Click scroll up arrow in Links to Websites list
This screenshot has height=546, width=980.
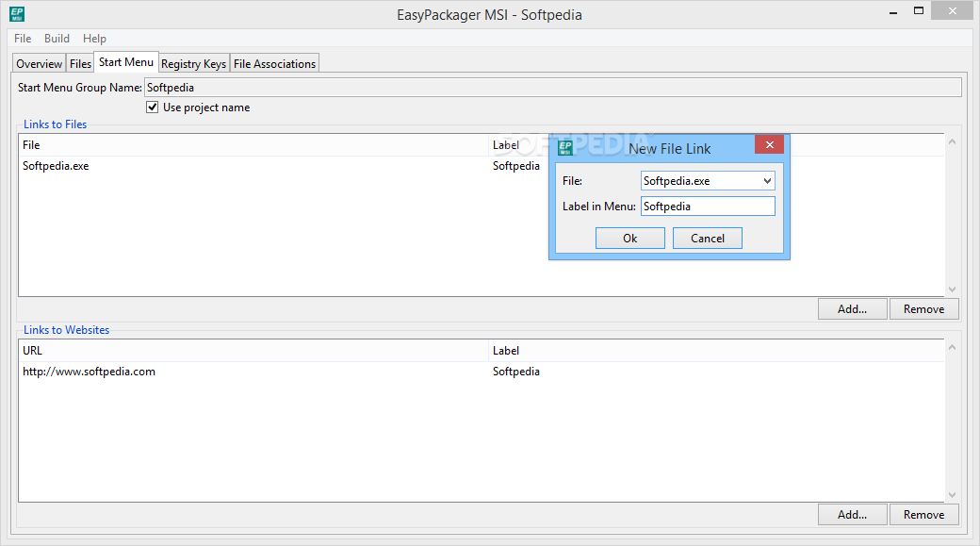(x=952, y=347)
